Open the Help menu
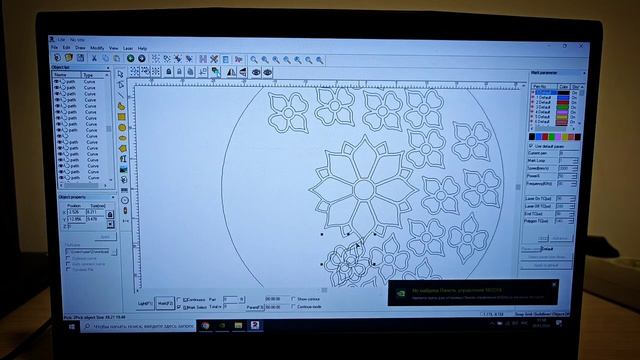 142,48
